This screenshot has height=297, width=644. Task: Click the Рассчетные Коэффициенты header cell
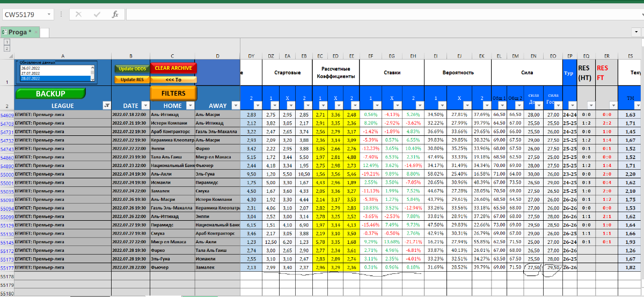[336, 72]
